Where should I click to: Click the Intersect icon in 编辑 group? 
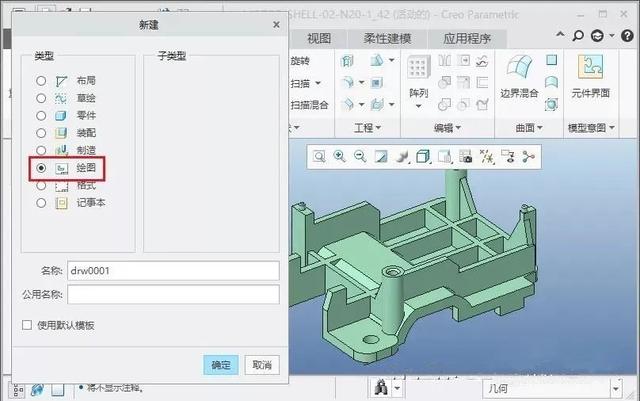(x=464, y=105)
